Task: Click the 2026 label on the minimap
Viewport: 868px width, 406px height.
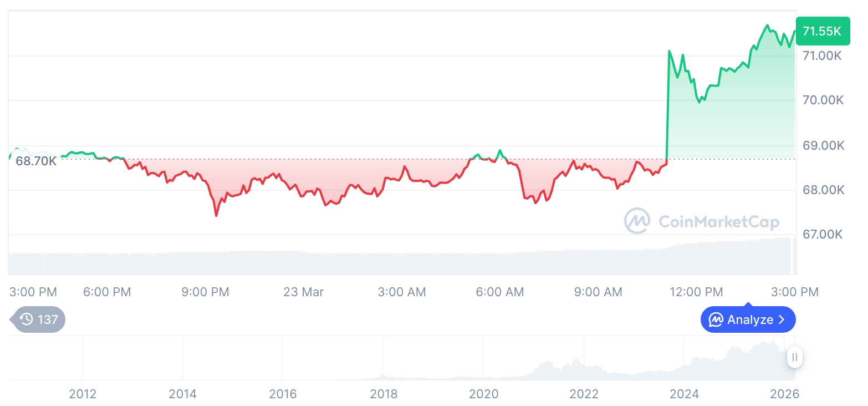Action: pos(785,394)
